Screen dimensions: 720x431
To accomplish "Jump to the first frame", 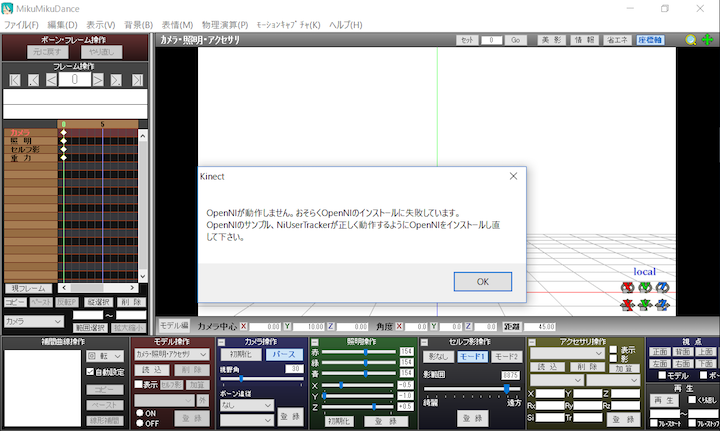I will (x=14, y=80).
